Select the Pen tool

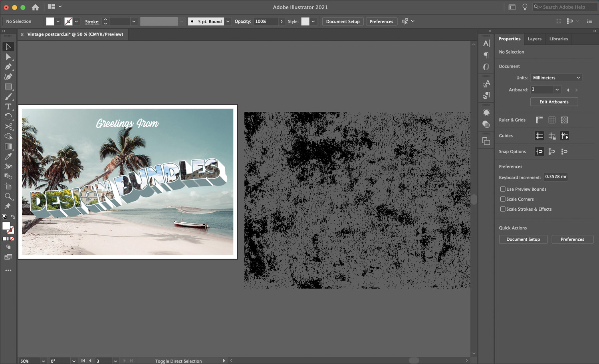pos(8,67)
